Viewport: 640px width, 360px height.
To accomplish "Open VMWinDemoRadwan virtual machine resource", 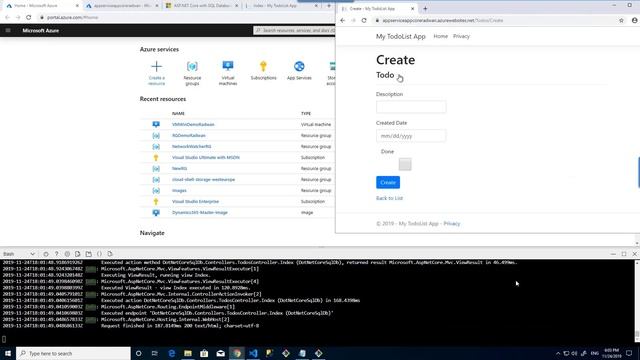I will point(193,124).
